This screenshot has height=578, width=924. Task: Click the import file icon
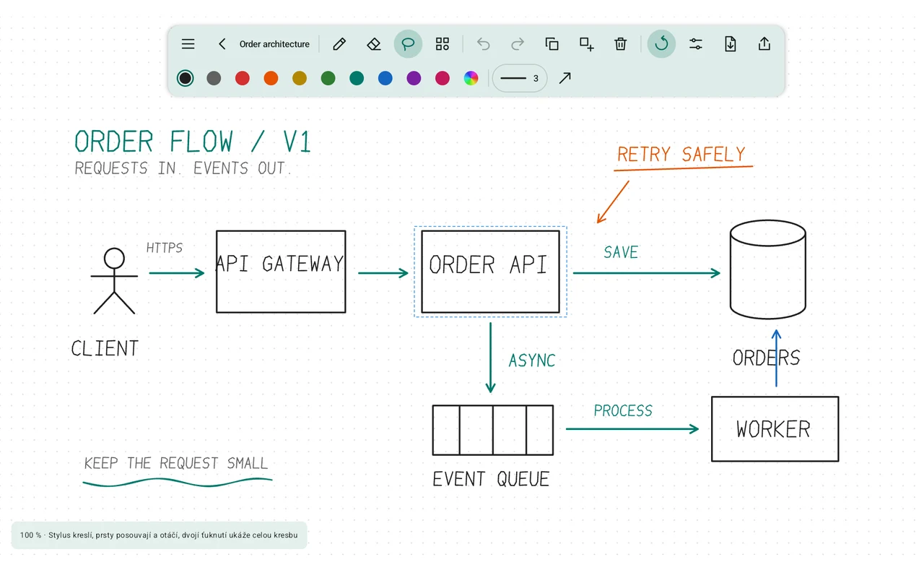click(731, 44)
